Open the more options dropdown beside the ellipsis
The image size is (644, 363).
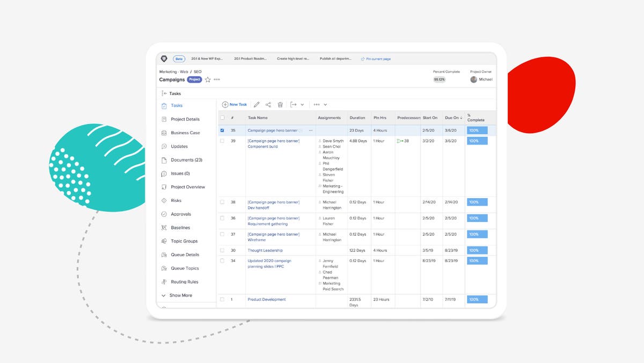(x=325, y=104)
